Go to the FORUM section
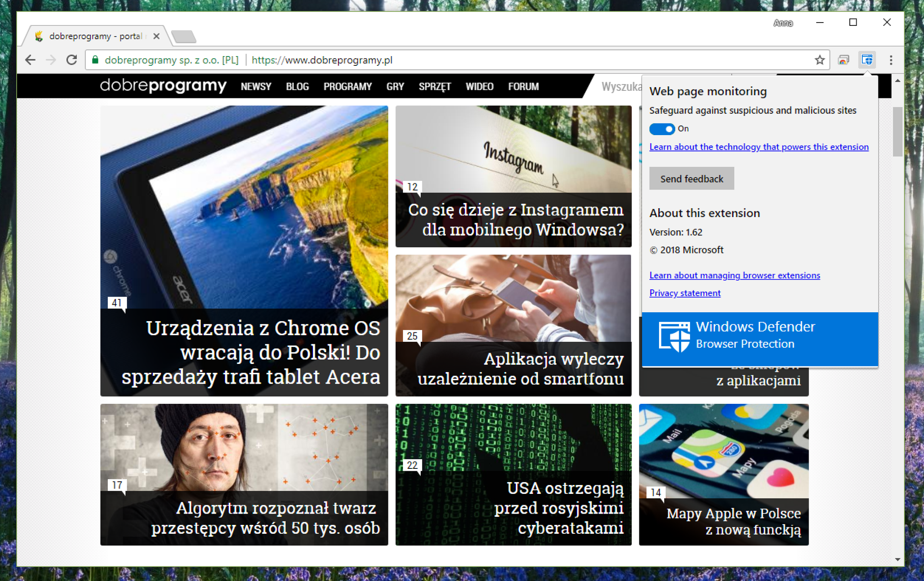Screen dimensions: 924x581 coord(523,86)
